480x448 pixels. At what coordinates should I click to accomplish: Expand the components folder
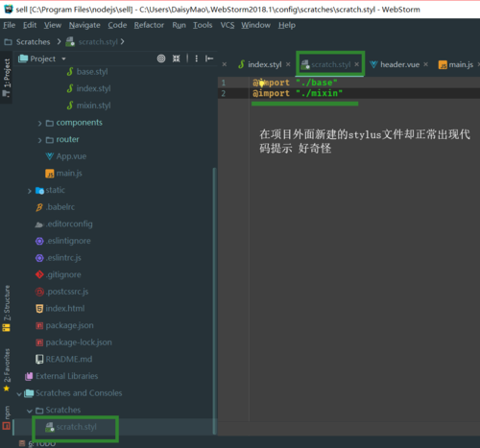click(39, 123)
